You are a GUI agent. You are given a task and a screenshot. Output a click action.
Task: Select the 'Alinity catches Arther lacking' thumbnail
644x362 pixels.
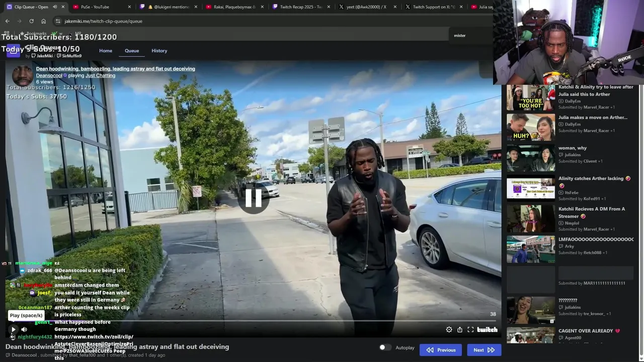coord(531,189)
